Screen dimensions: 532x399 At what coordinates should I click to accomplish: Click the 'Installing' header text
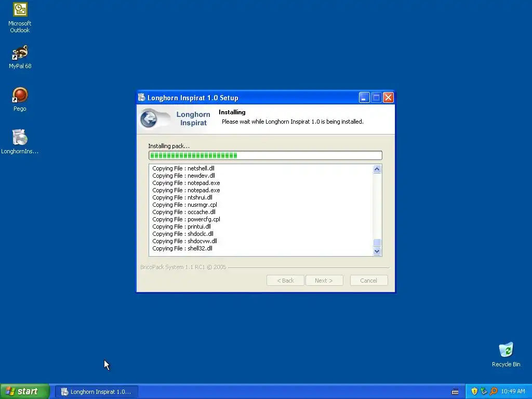point(232,112)
